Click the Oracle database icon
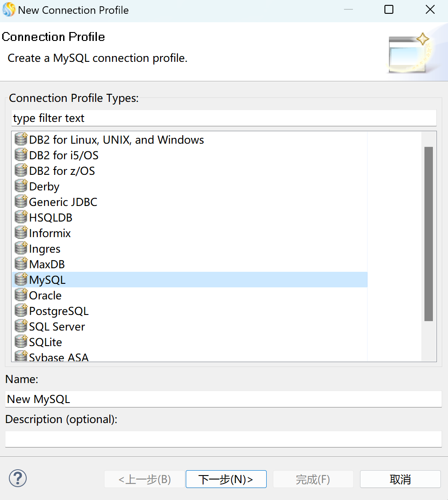Viewport: 448px width, 500px height. pyautogui.click(x=21, y=295)
